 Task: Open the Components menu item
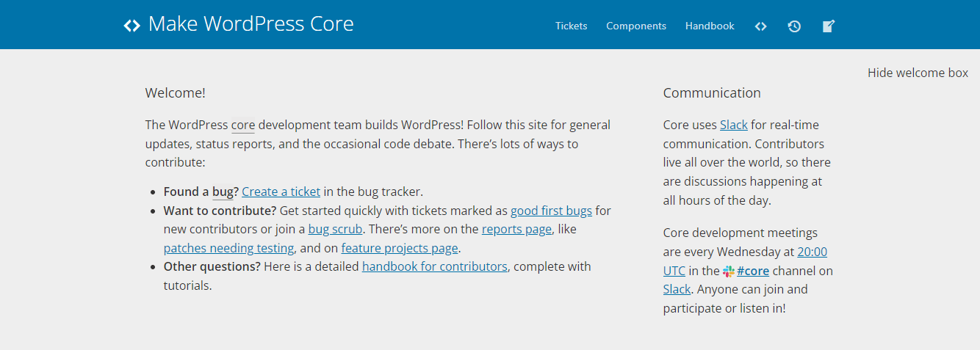636,26
